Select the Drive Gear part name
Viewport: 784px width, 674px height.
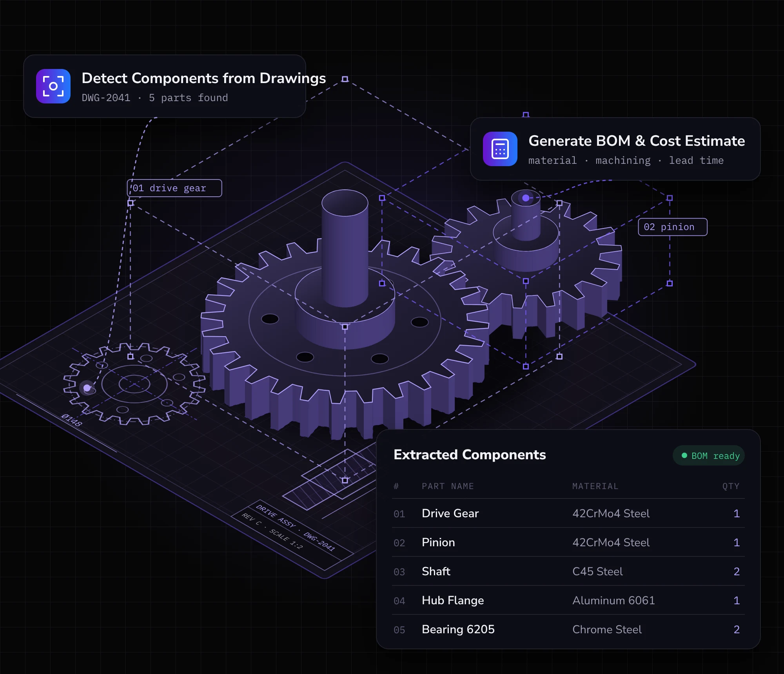point(450,513)
